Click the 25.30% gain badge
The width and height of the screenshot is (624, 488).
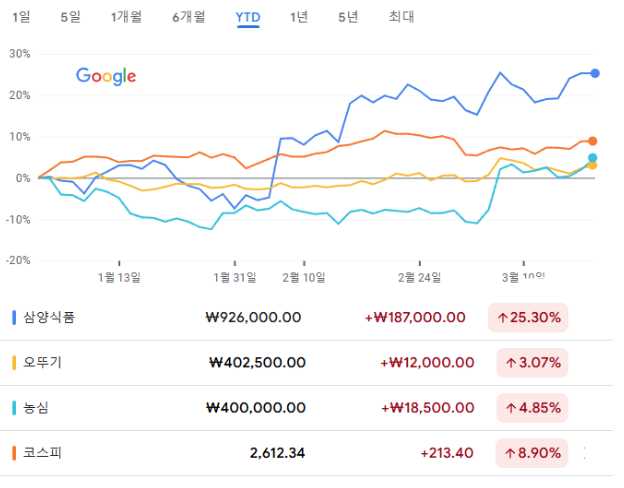pyautogui.click(x=528, y=318)
